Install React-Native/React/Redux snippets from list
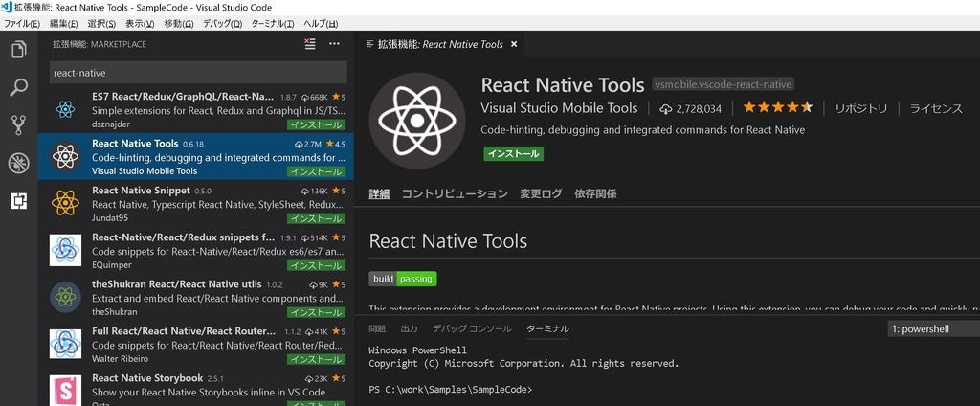Screen dimensions: 980x406 pyautogui.click(x=316, y=265)
